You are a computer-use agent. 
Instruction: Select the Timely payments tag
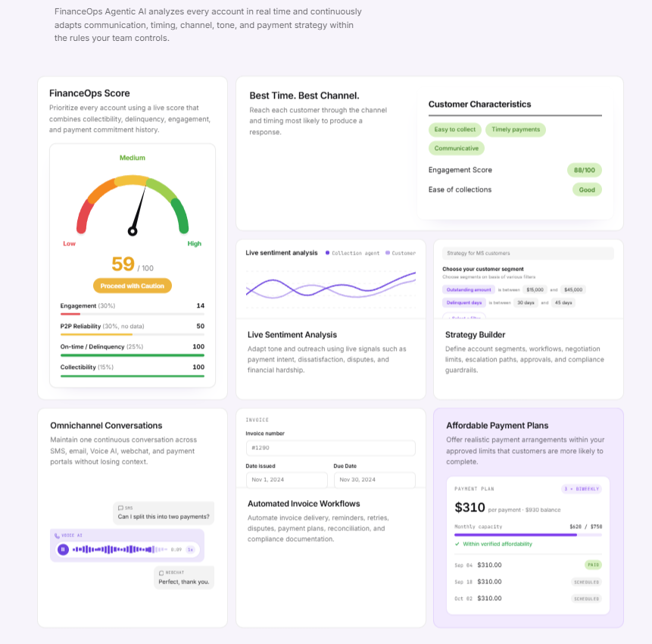click(x=516, y=130)
